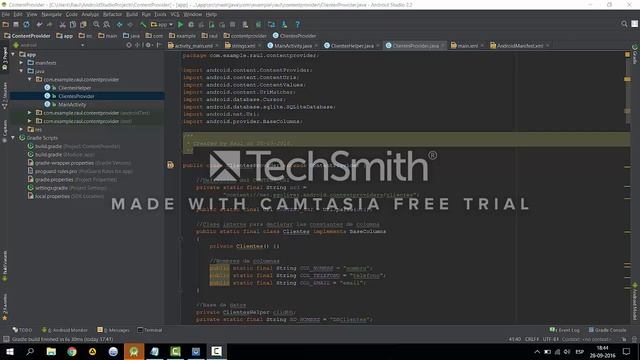
Task: Click the Find magnifier icon in toolbar
Action: click(96, 24)
